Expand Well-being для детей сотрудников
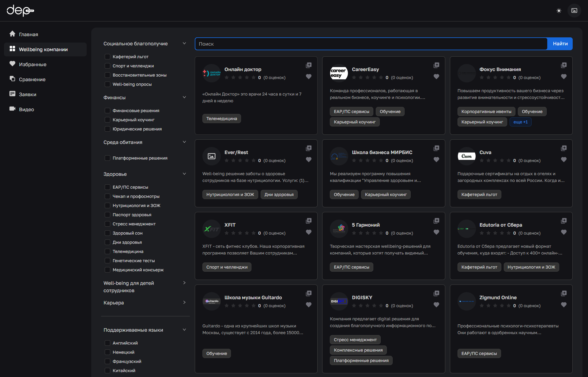The height and width of the screenshot is (377, 588). [184, 283]
